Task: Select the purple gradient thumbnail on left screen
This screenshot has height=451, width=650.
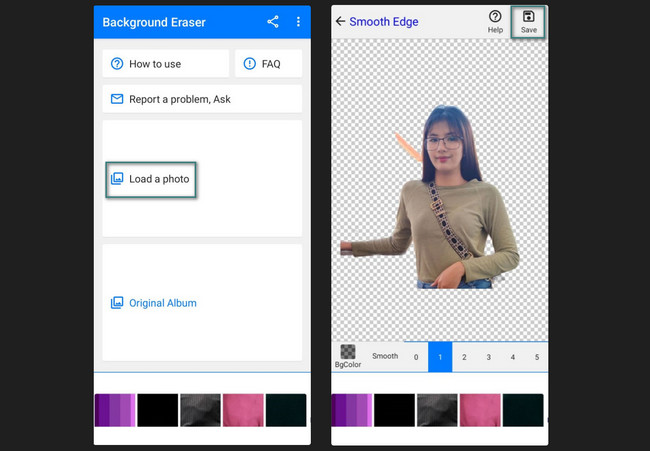Action: [x=115, y=410]
